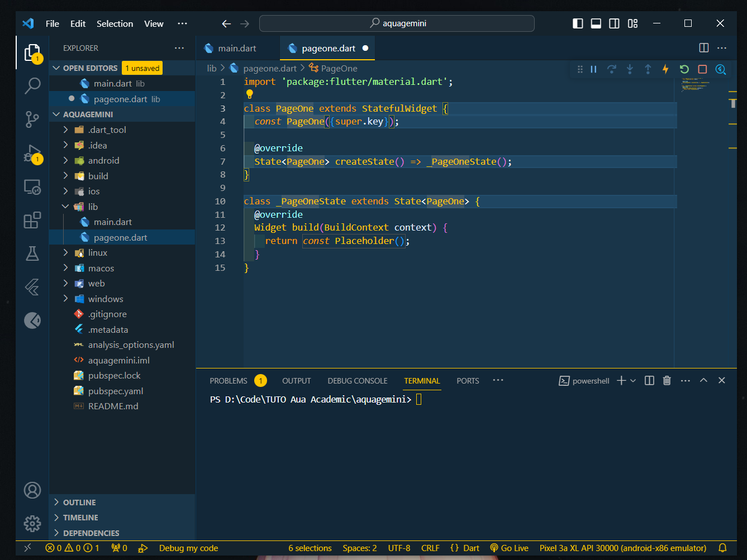Expand the Outline section
747x560 pixels.
pos(122,502)
